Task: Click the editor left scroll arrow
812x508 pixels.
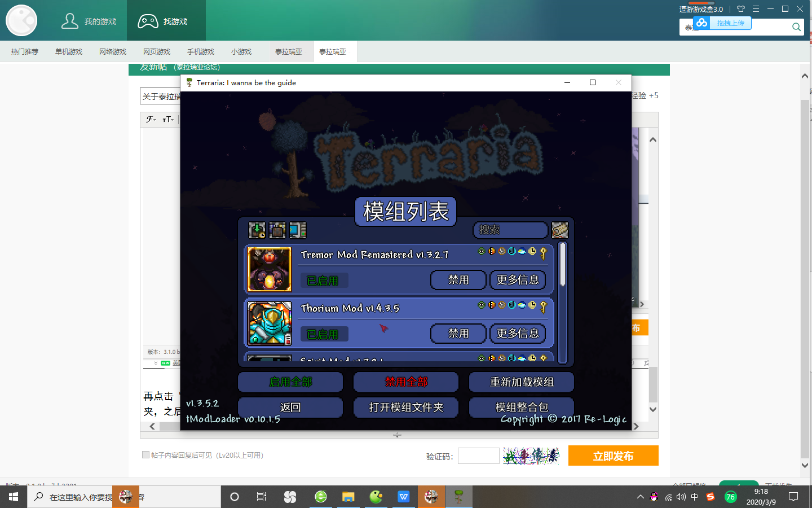Action: [152, 427]
